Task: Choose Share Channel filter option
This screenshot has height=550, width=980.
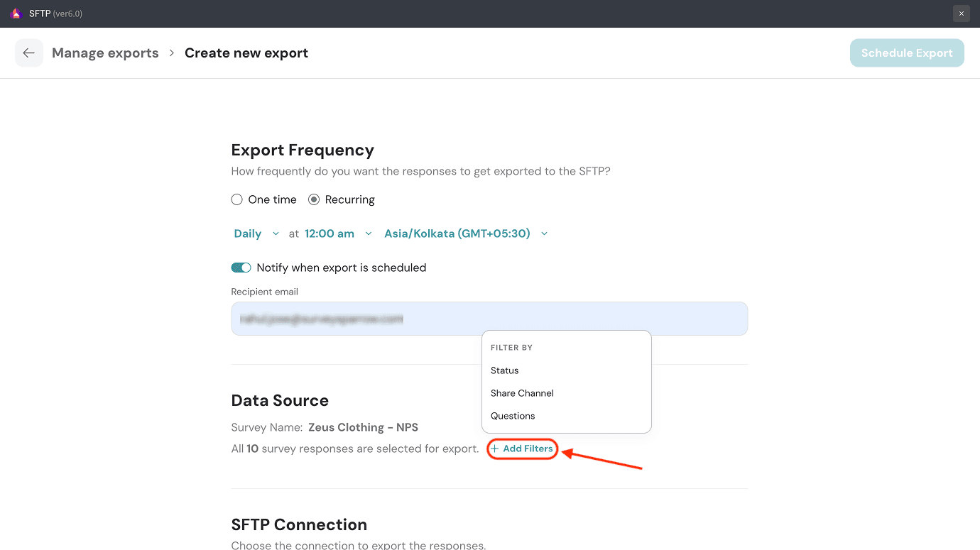Action: [522, 393]
